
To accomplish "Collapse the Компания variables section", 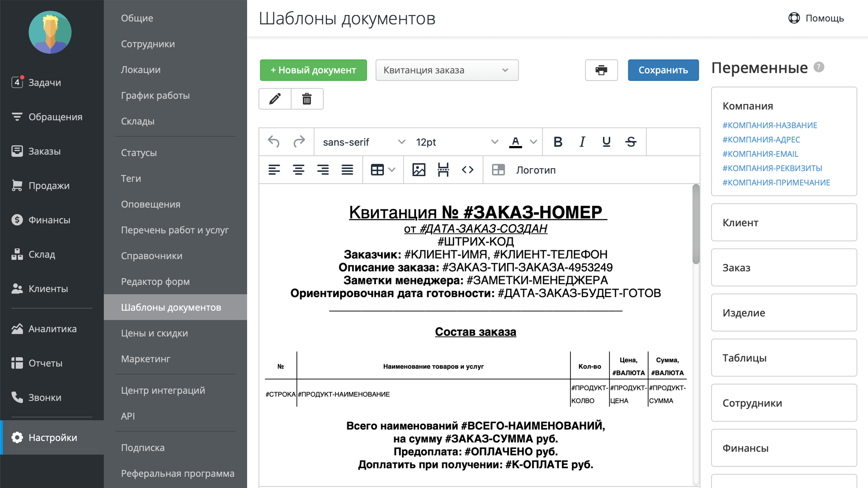I will pos(748,106).
